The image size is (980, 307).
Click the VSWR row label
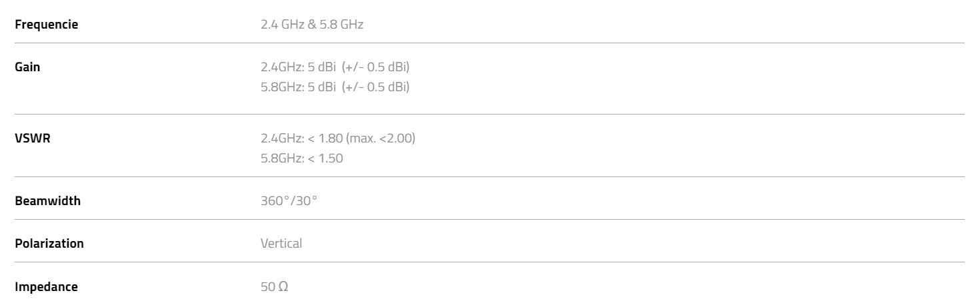pyautogui.click(x=32, y=139)
